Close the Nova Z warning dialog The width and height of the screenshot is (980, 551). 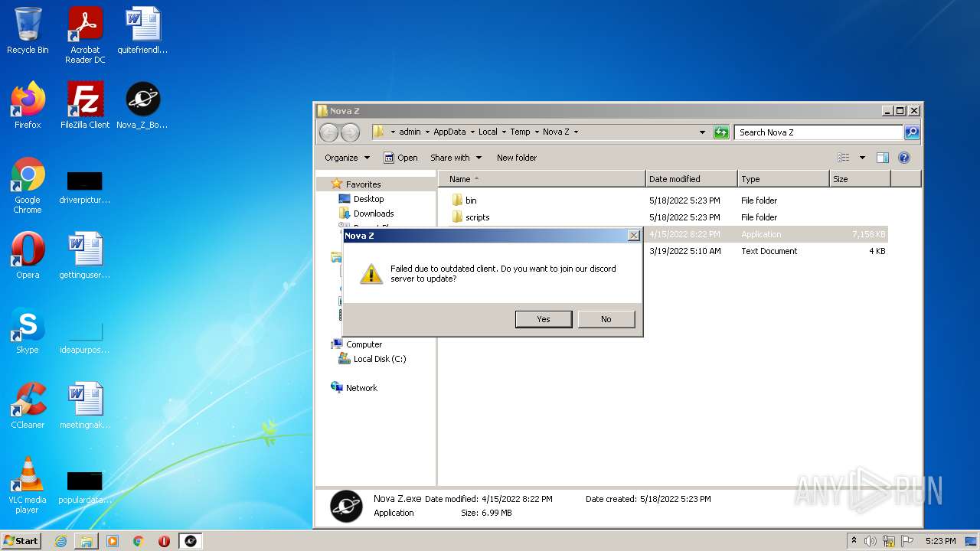click(633, 236)
